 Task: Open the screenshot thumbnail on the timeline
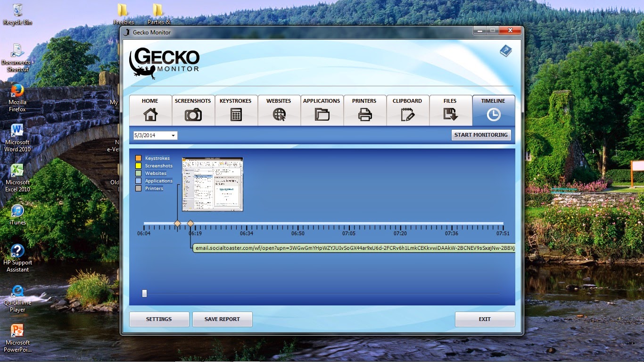(x=212, y=184)
